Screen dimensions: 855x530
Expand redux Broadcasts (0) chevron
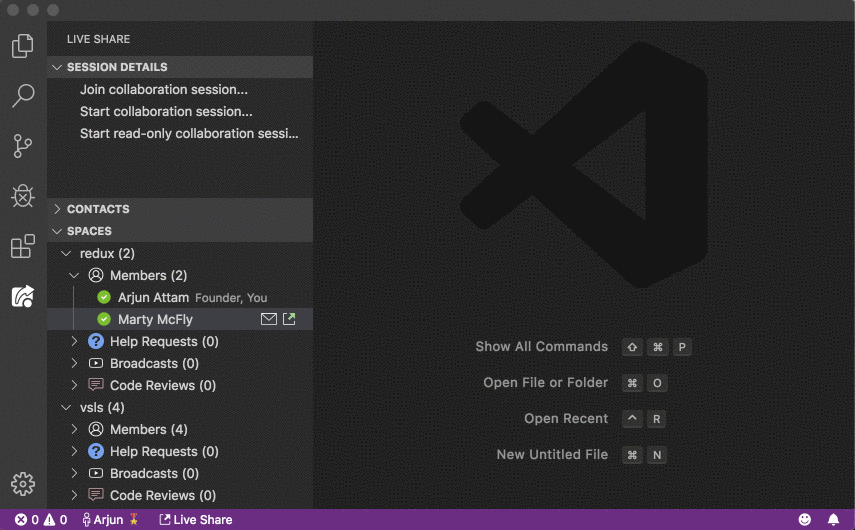74,363
